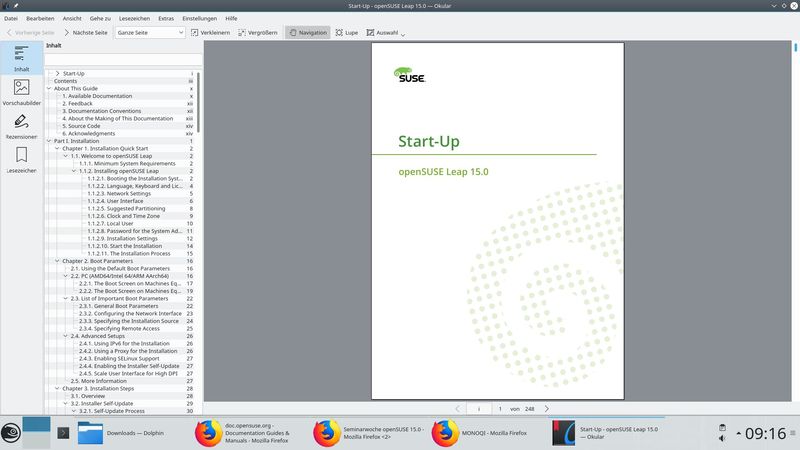The width and height of the screenshot is (800, 450).
Task: Click Verkleinern zoom-out toolbar button
Action: pos(210,33)
